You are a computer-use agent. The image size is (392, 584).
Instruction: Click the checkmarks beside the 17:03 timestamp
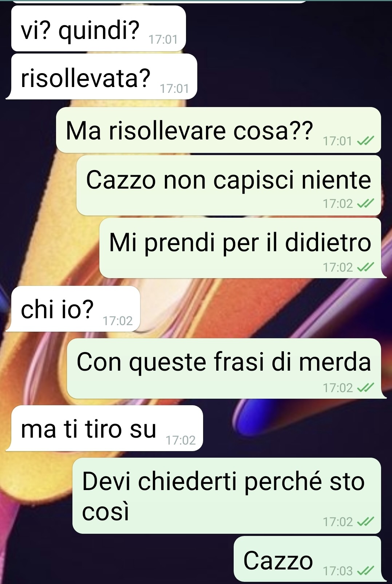[365, 571]
